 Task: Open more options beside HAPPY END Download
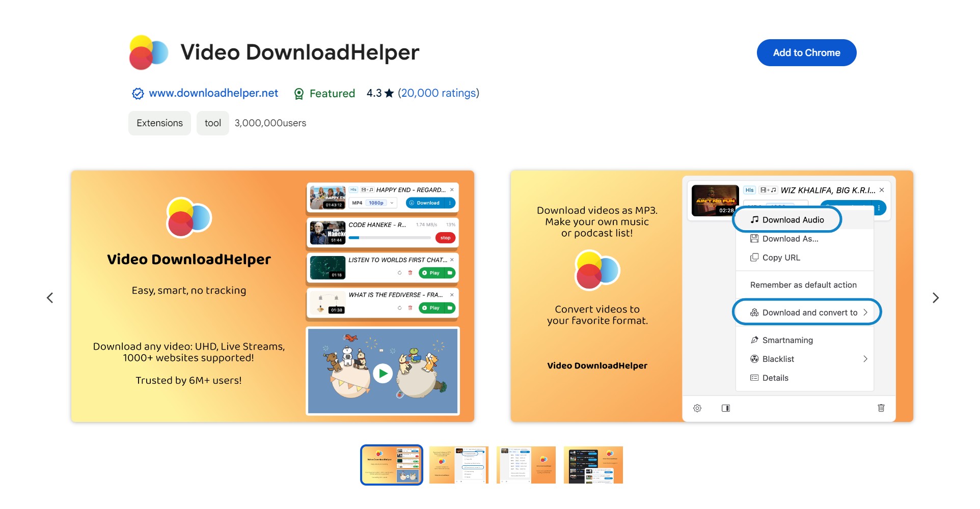[x=450, y=203]
